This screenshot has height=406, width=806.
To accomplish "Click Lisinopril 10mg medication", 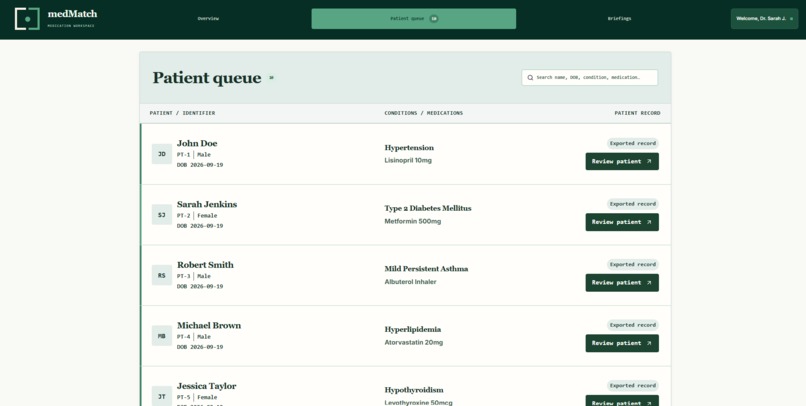I will [408, 160].
